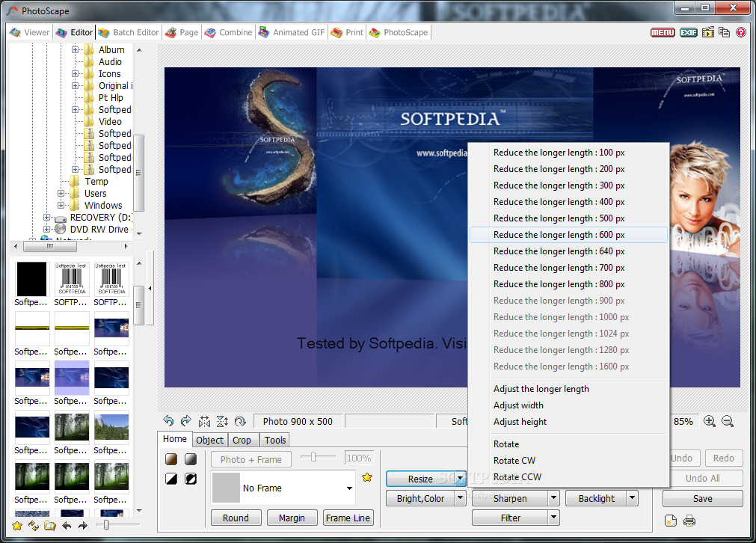Open the Filter dropdown arrow
Viewport: 756px width, 543px height.
[553, 518]
